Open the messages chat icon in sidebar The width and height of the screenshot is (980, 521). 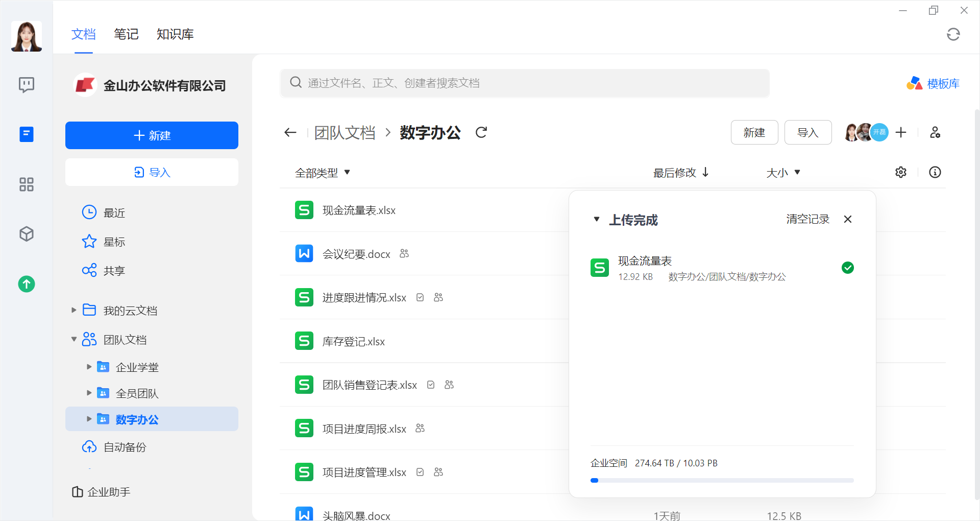click(x=27, y=84)
